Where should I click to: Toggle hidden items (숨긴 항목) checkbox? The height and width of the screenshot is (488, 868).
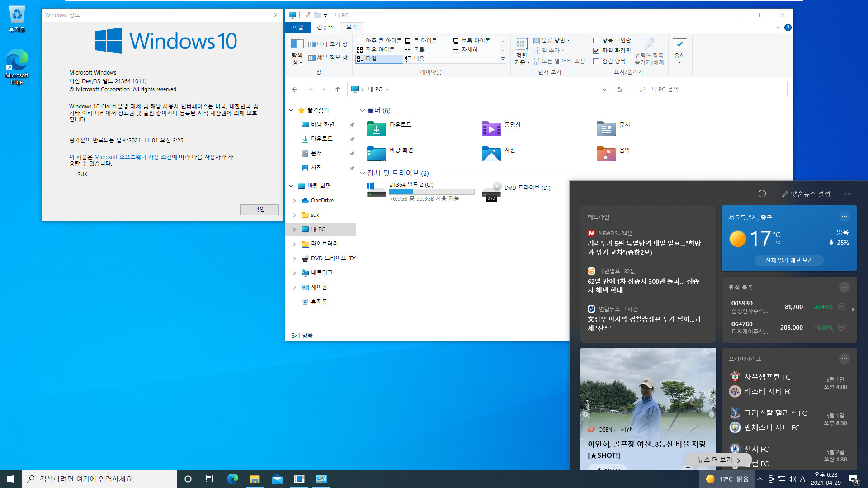[596, 61]
